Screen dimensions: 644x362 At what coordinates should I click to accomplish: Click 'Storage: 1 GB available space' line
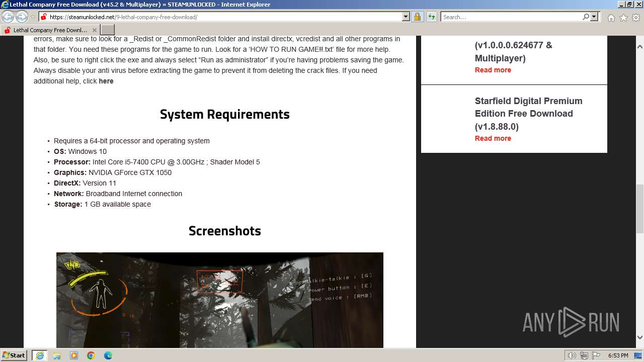point(103,204)
